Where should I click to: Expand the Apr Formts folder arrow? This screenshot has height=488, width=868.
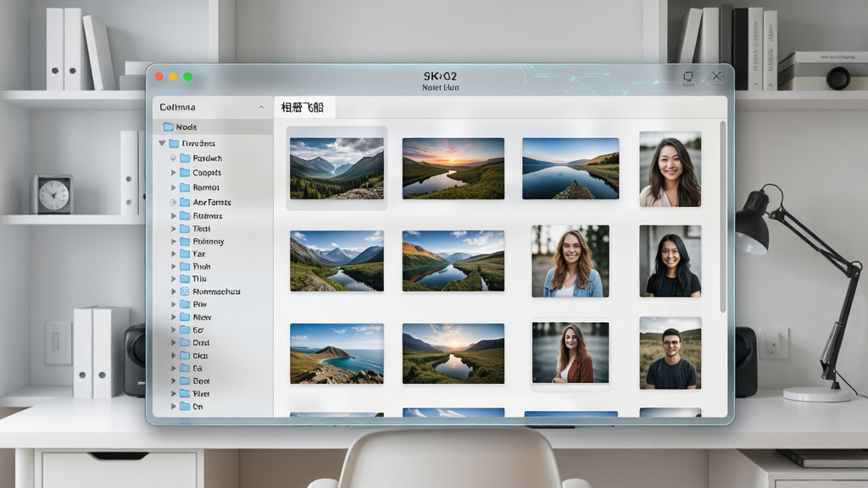pyautogui.click(x=173, y=202)
